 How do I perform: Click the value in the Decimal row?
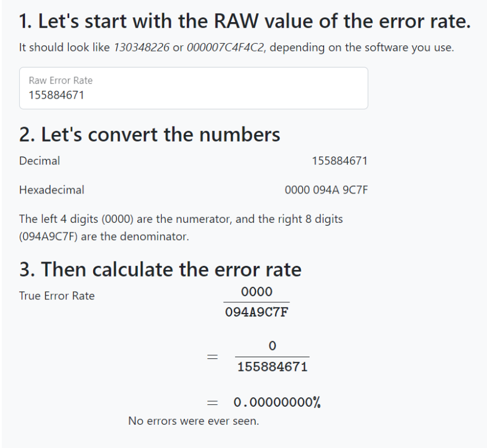[339, 161]
